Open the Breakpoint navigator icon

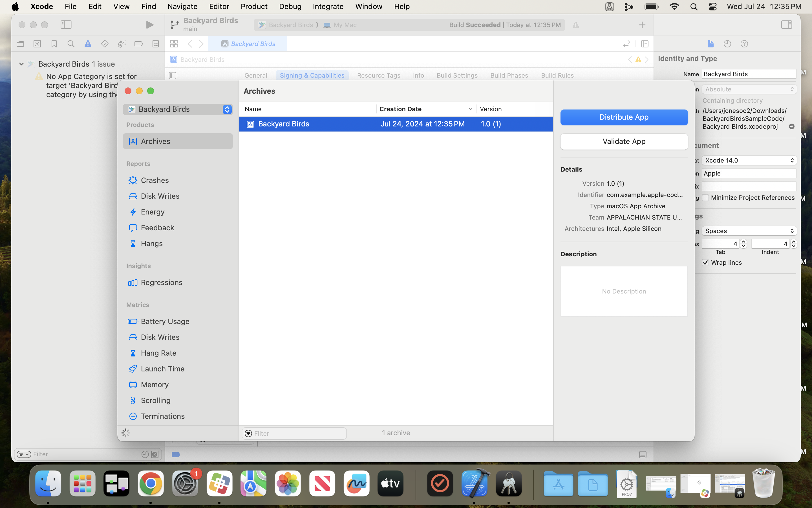(139, 44)
